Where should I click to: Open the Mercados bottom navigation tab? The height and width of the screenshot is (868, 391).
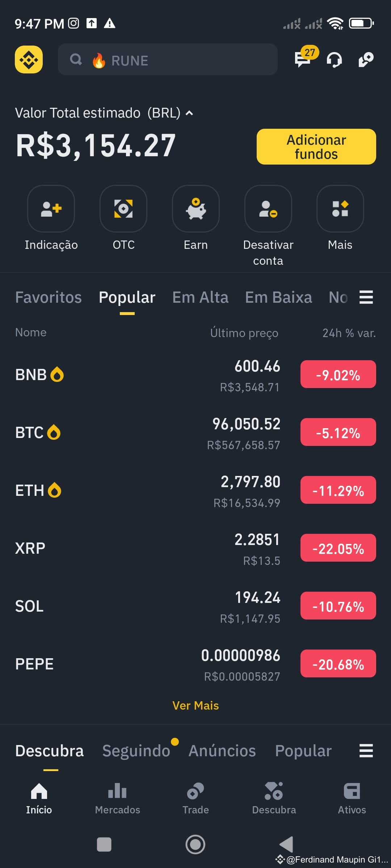pos(117,799)
